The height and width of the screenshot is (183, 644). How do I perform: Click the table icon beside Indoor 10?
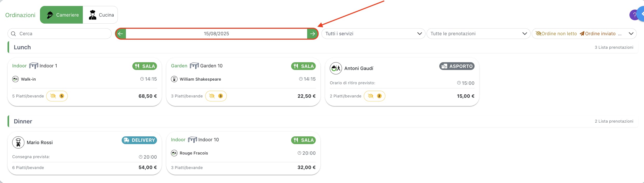192,140
